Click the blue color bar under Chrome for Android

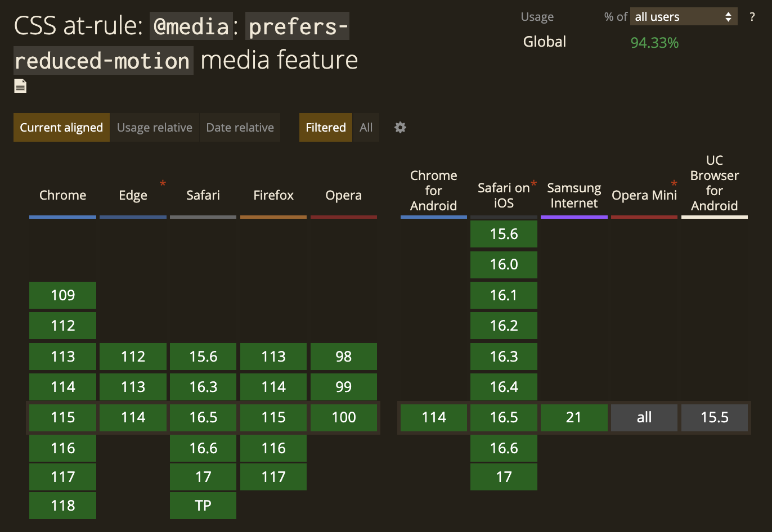pyautogui.click(x=433, y=217)
